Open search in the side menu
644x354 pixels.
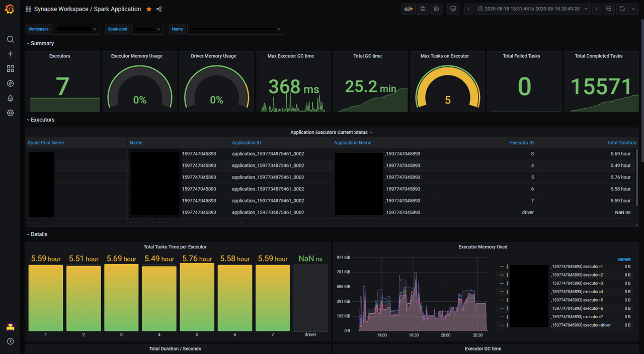(10, 39)
